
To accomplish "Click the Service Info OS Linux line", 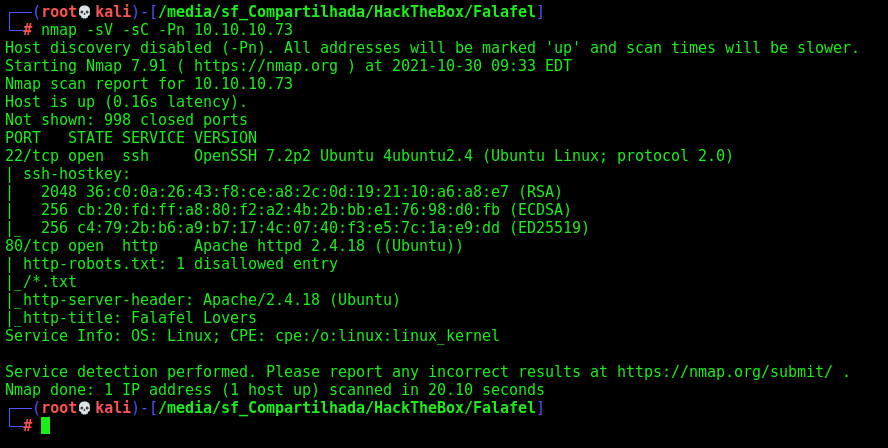I will click(253, 336).
